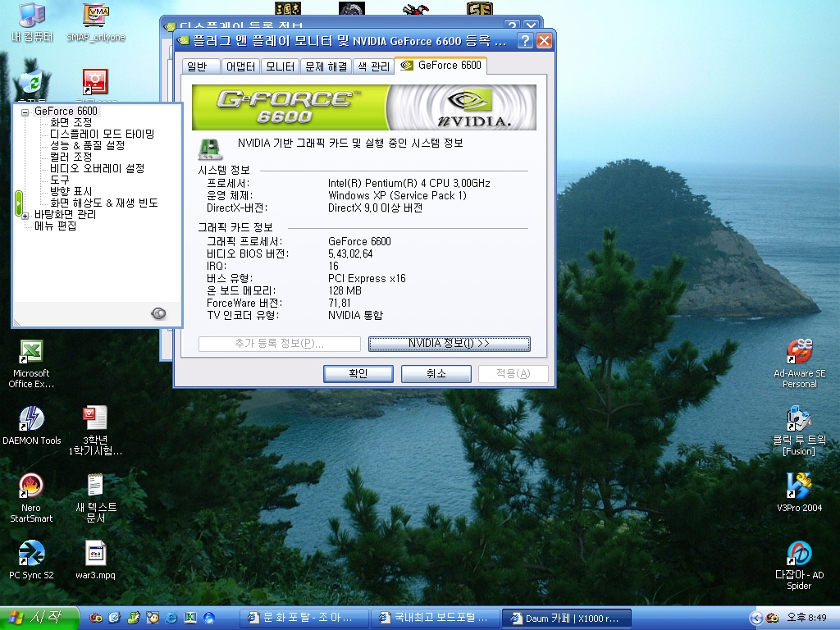Select 화면 조정 in the tree

pyautogui.click(x=71, y=123)
